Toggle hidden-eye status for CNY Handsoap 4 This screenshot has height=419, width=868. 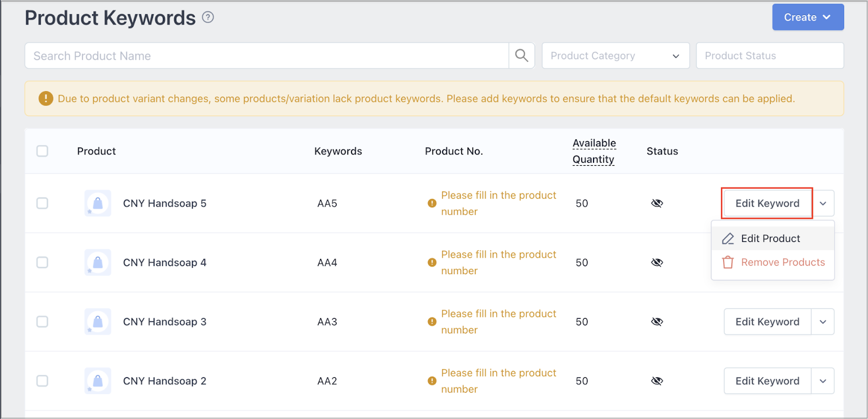click(657, 262)
